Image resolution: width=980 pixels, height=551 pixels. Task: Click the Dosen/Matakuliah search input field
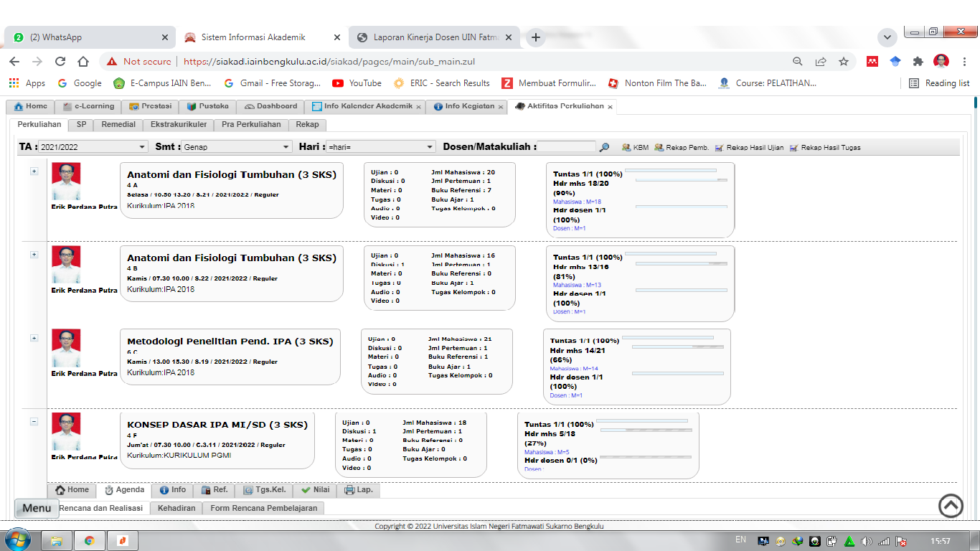pos(566,147)
